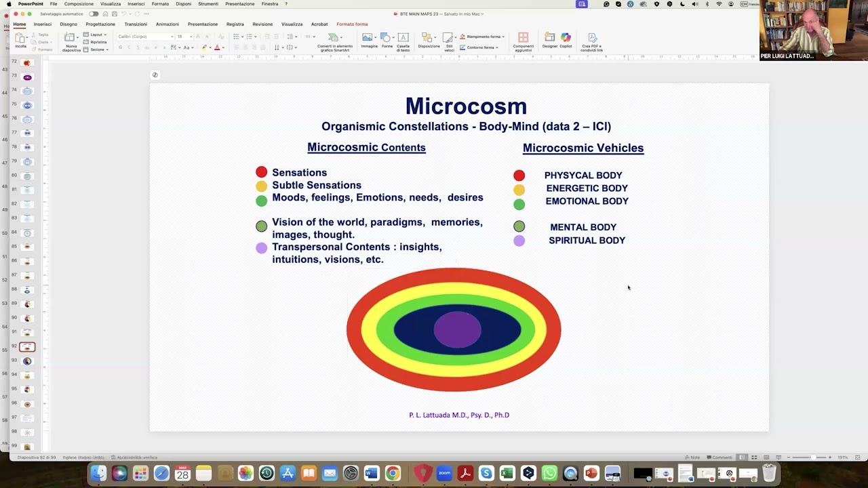Click the Wi-Fi status icon
The width and height of the screenshot is (868, 488).
(x=719, y=4)
